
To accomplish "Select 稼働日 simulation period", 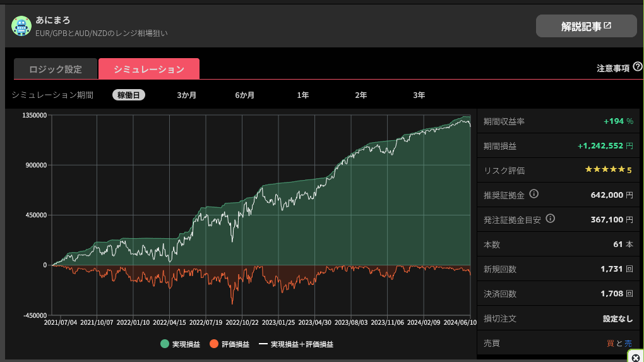I will [x=129, y=95].
